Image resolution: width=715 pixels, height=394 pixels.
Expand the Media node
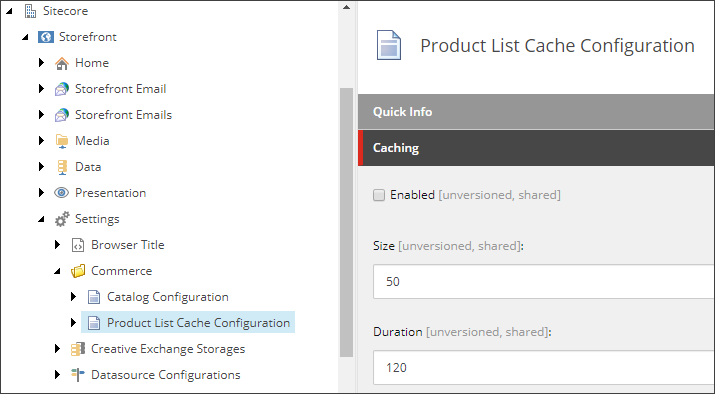[41, 141]
